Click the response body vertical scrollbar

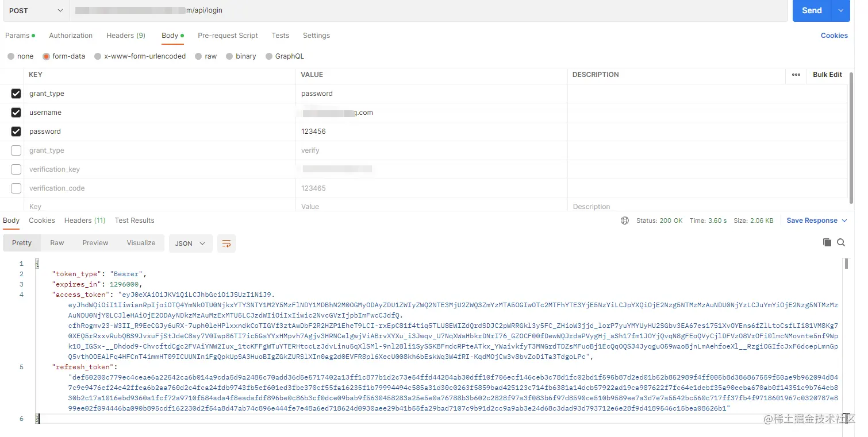(x=846, y=264)
